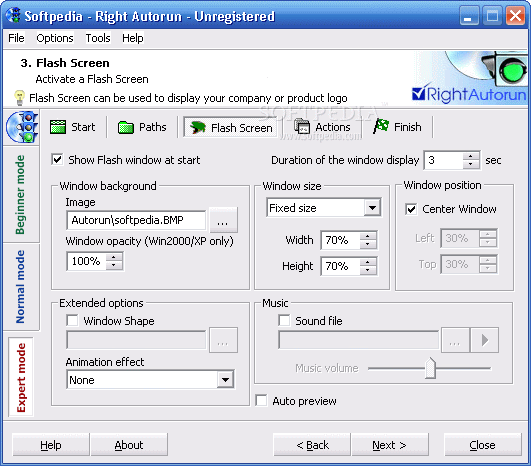This screenshot has width=531, height=466.
Task: Click the RightAutorun logo
Action: 469,94
